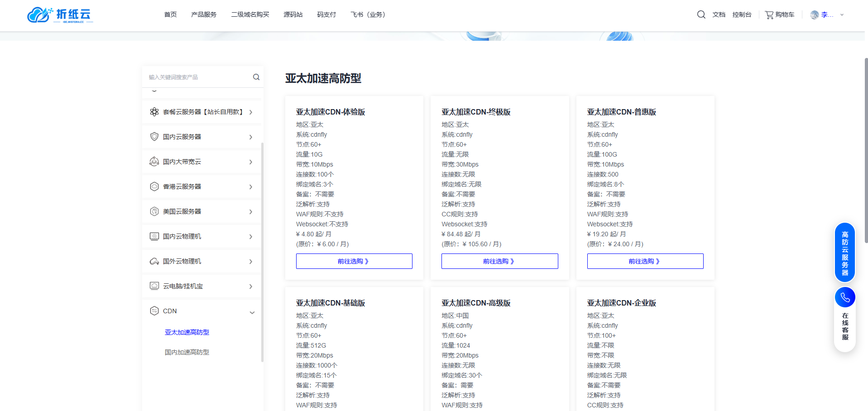
Task: Collapse the CDN category chevron
Action: pyautogui.click(x=252, y=312)
